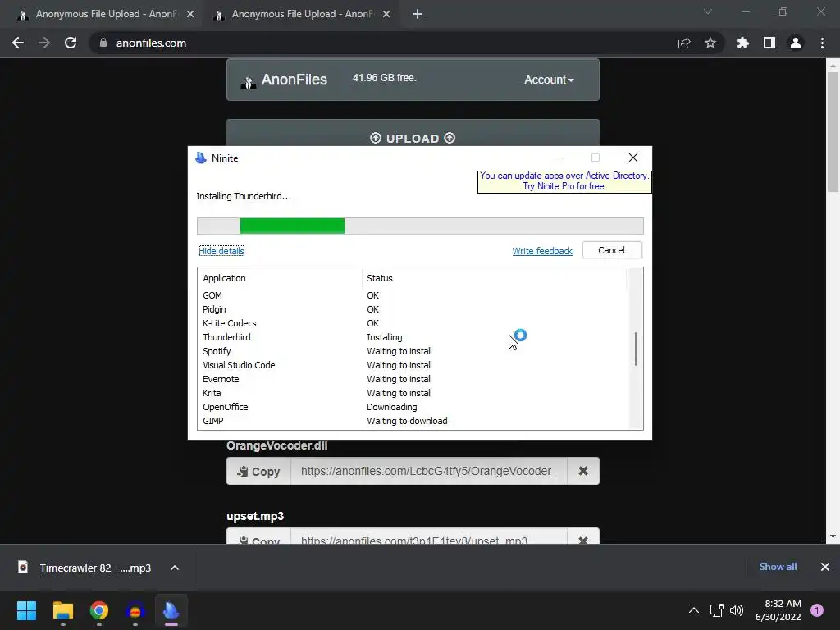Open a new browser tab
Screen dimensions: 840x630
(x=418, y=15)
